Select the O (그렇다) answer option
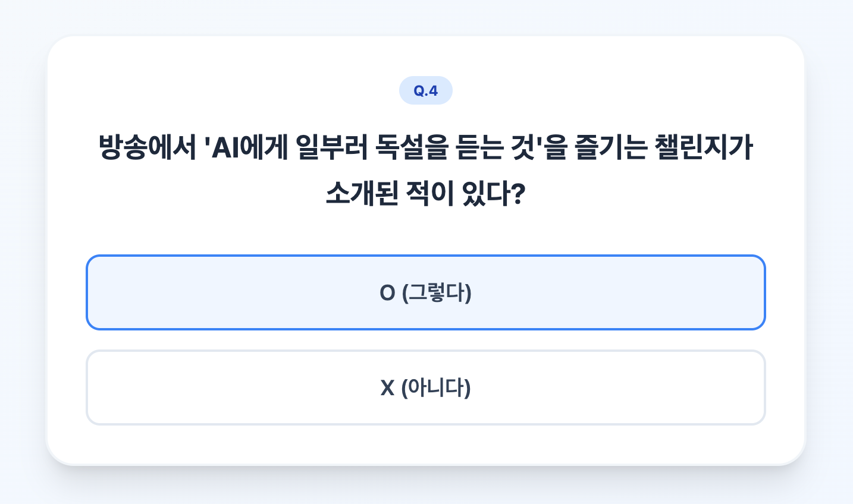853x504 pixels. (x=425, y=292)
